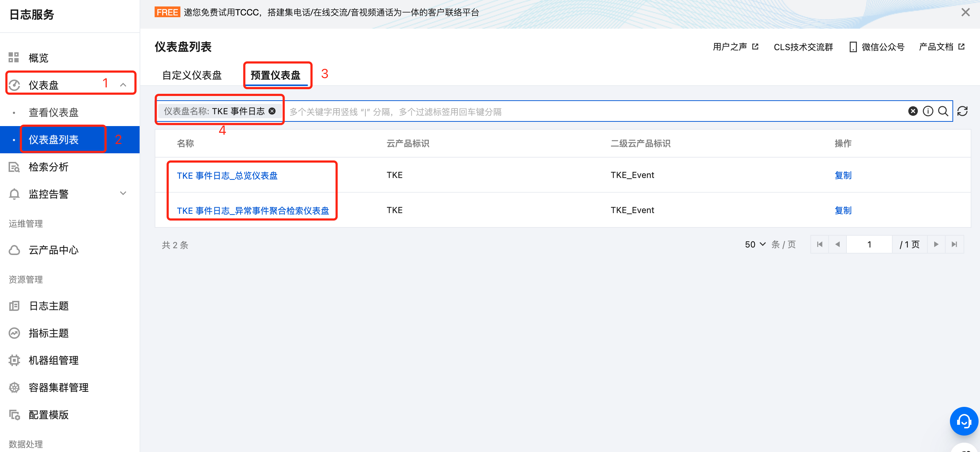Click 复制 for 异常事件聚合检索仪表盘 row
980x452 pixels.
pyautogui.click(x=843, y=210)
